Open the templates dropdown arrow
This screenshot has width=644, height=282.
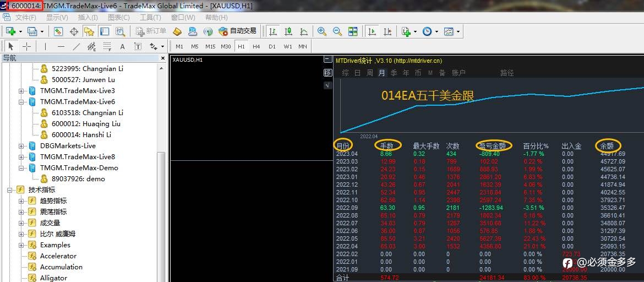click(x=458, y=31)
